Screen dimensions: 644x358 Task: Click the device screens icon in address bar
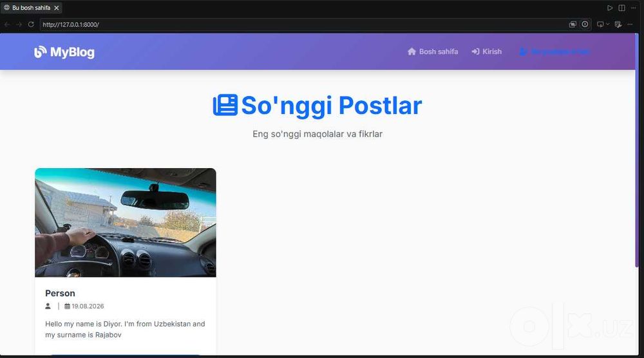coord(573,24)
